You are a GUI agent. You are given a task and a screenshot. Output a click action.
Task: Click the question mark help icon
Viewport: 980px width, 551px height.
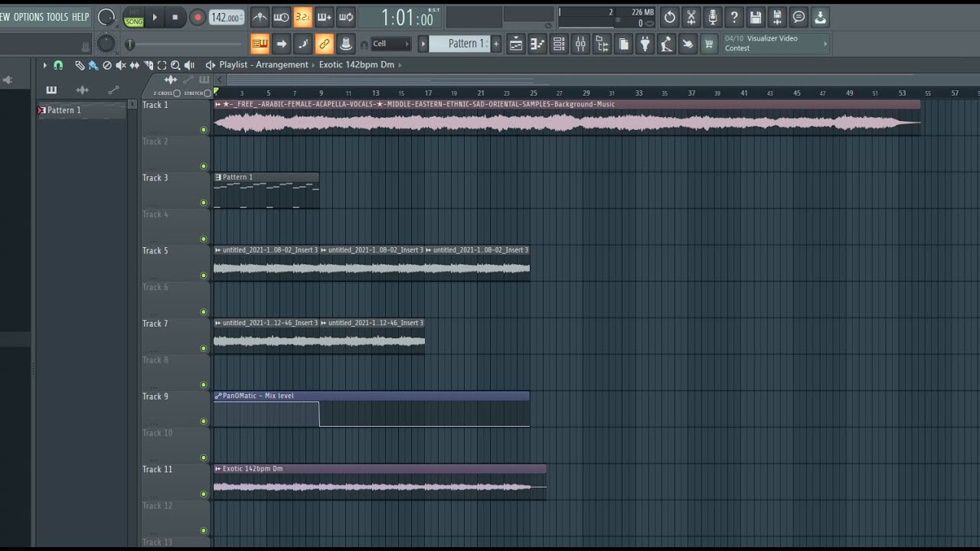pos(734,17)
